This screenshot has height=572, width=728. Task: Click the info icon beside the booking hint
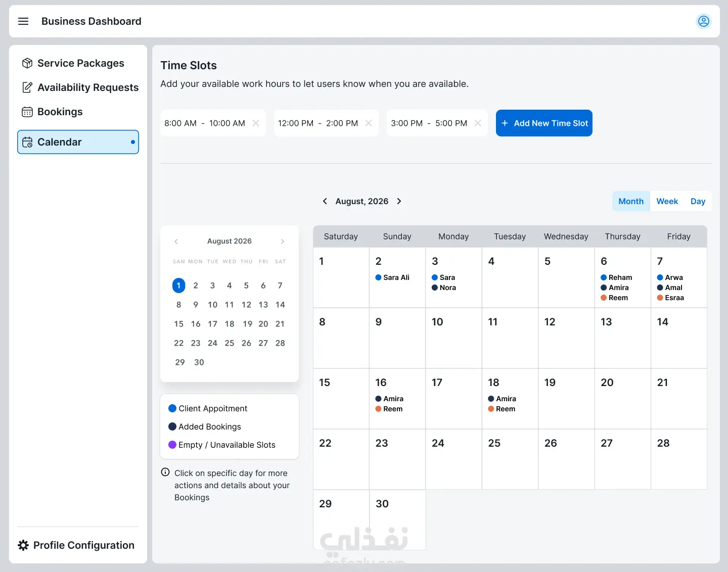click(x=165, y=472)
